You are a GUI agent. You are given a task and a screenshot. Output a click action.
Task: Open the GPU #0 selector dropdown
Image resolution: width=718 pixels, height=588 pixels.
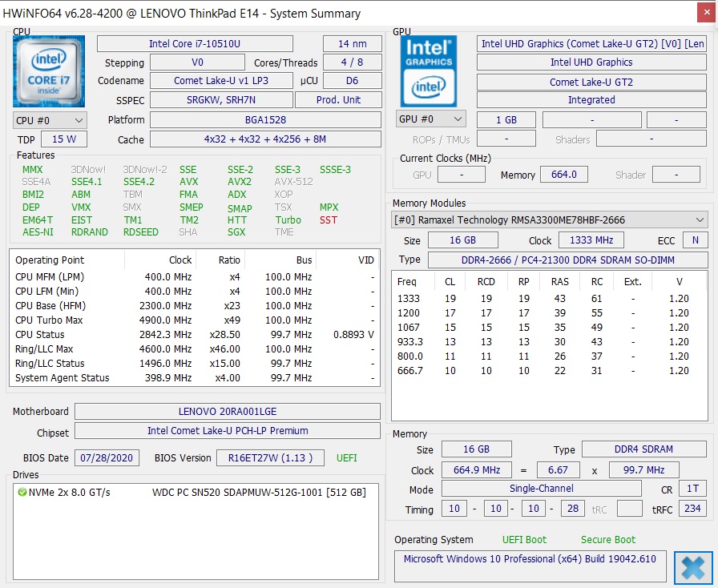tap(430, 119)
